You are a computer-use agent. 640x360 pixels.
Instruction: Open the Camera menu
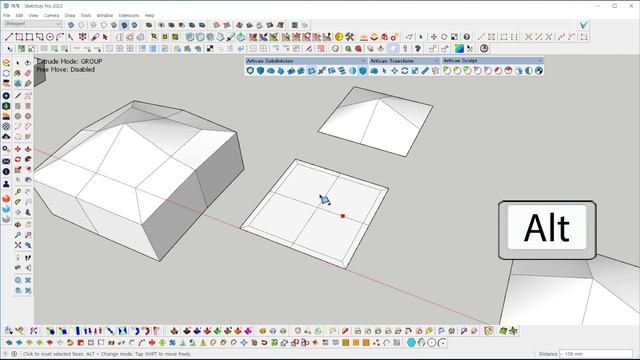pyautogui.click(x=51, y=16)
